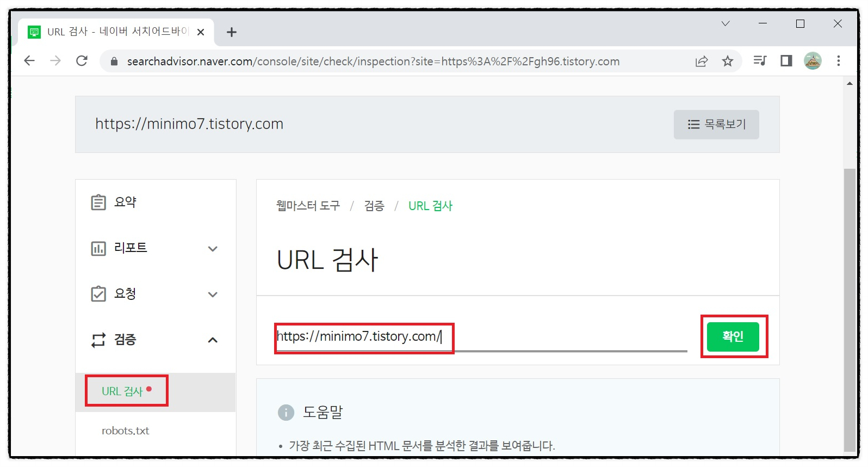868x467 pixels.
Task: Maximize the Chrome window
Action: [x=801, y=23]
